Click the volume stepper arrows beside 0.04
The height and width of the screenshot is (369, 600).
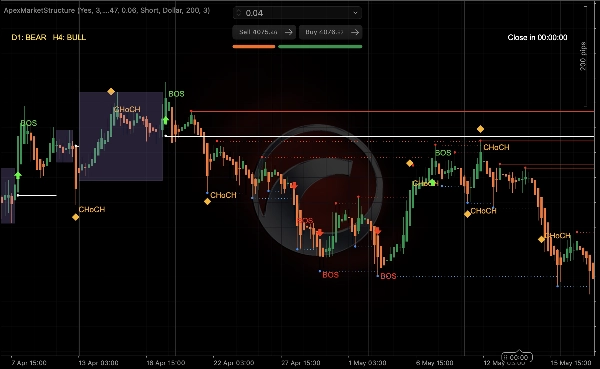(239, 13)
